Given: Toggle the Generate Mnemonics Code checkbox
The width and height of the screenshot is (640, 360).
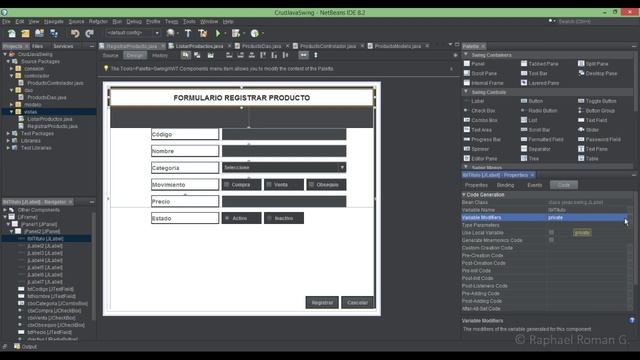Looking at the screenshot, I should [x=551, y=240].
